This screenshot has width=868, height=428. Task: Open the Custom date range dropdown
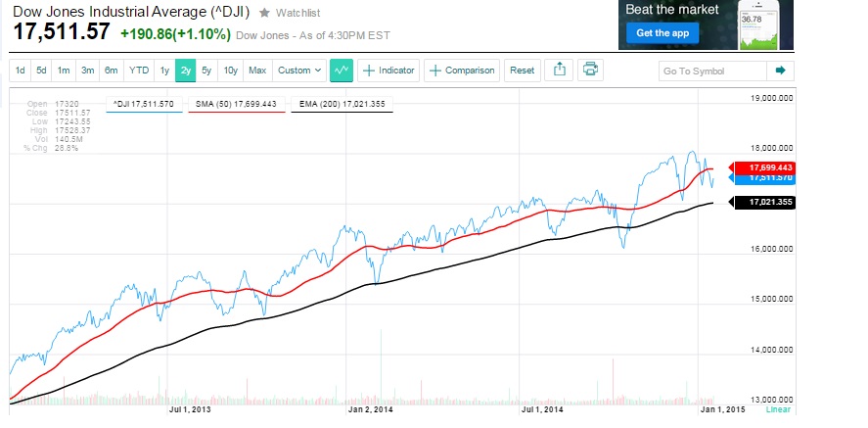pyautogui.click(x=299, y=71)
